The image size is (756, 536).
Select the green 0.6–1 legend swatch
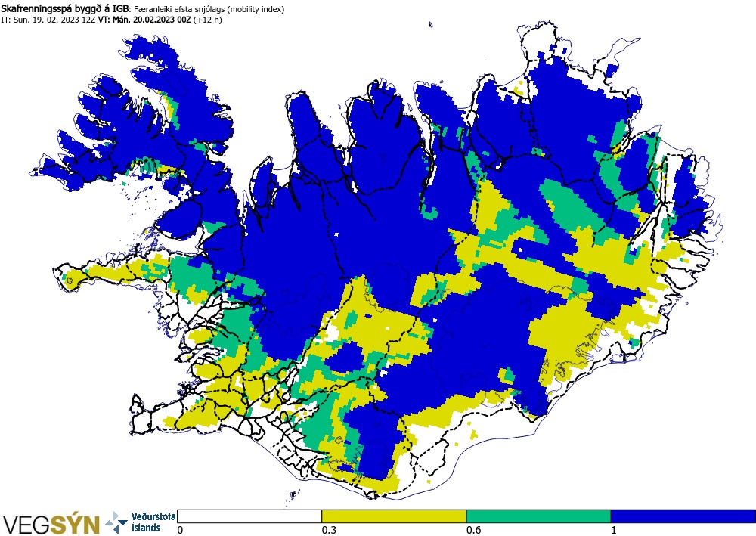(x=538, y=516)
